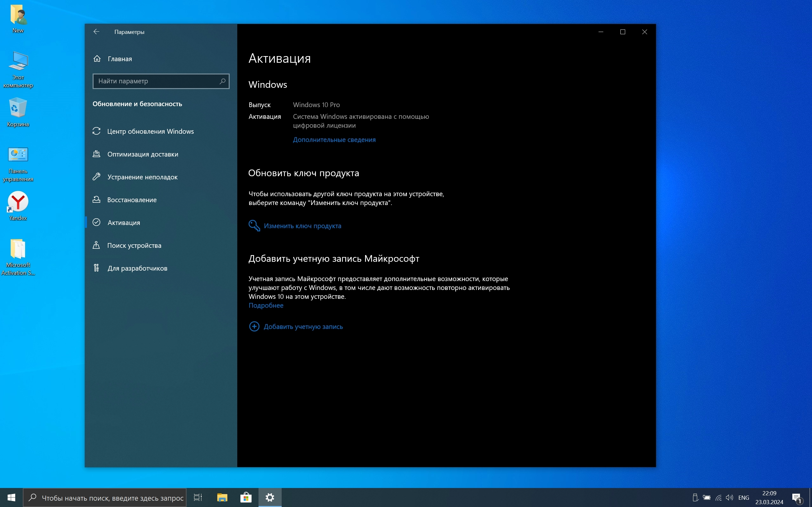
Task: Go to the Восстановление section
Action: pyautogui.click(x=132, y=200)
